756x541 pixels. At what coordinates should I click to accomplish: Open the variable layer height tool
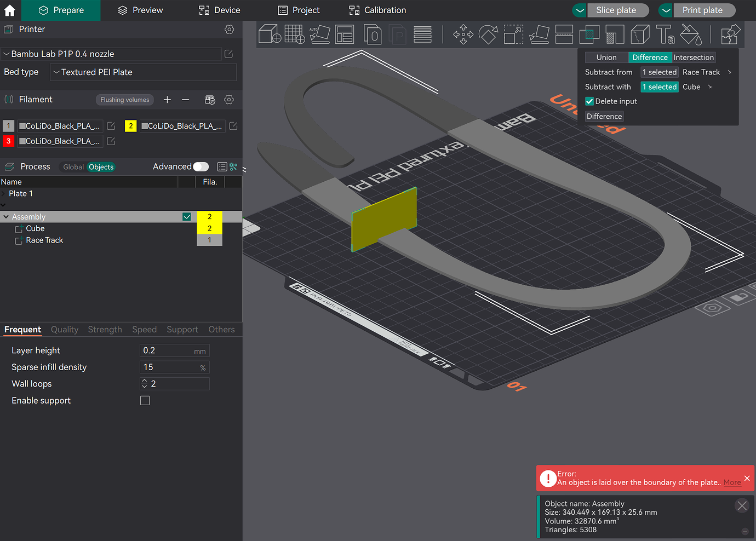422,34
